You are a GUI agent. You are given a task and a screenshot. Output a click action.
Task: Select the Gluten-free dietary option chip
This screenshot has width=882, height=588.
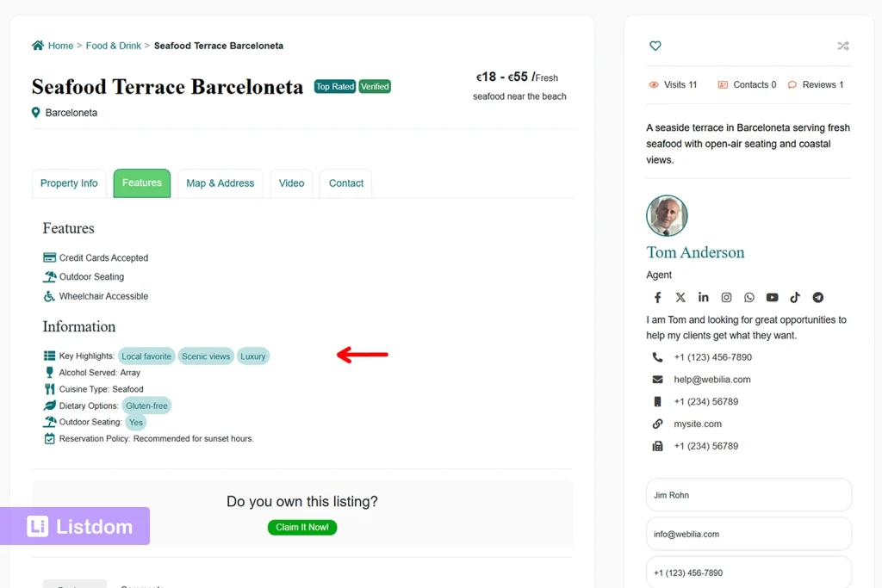pos(146,405)
